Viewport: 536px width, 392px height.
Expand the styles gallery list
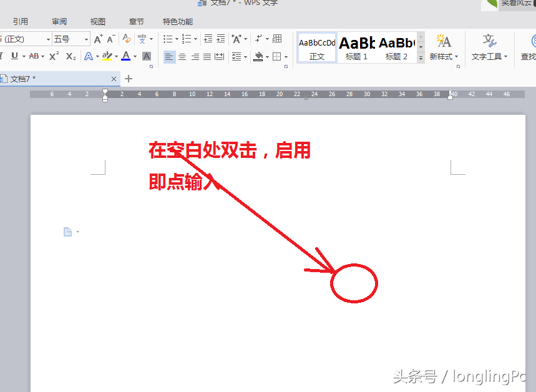point(421,58)
